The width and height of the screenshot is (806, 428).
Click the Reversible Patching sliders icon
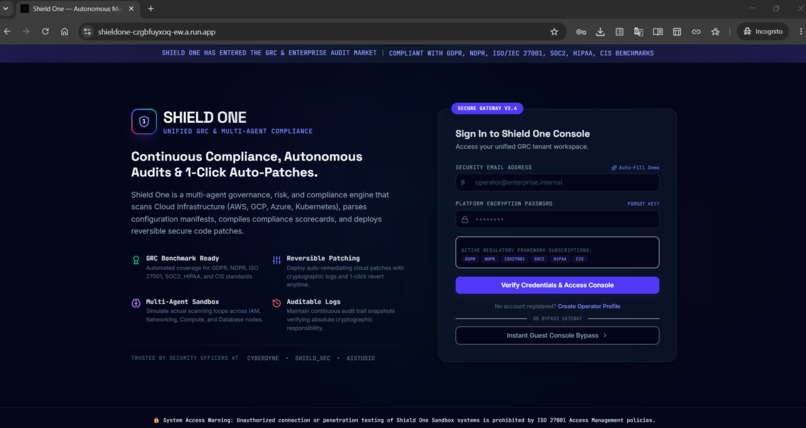[277, 260]
